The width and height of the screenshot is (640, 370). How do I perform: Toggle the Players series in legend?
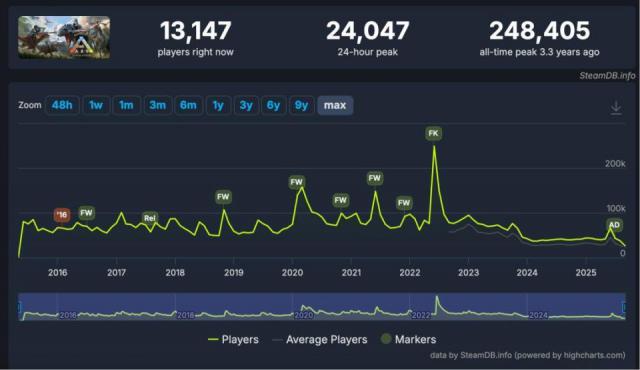coord(233,339)
